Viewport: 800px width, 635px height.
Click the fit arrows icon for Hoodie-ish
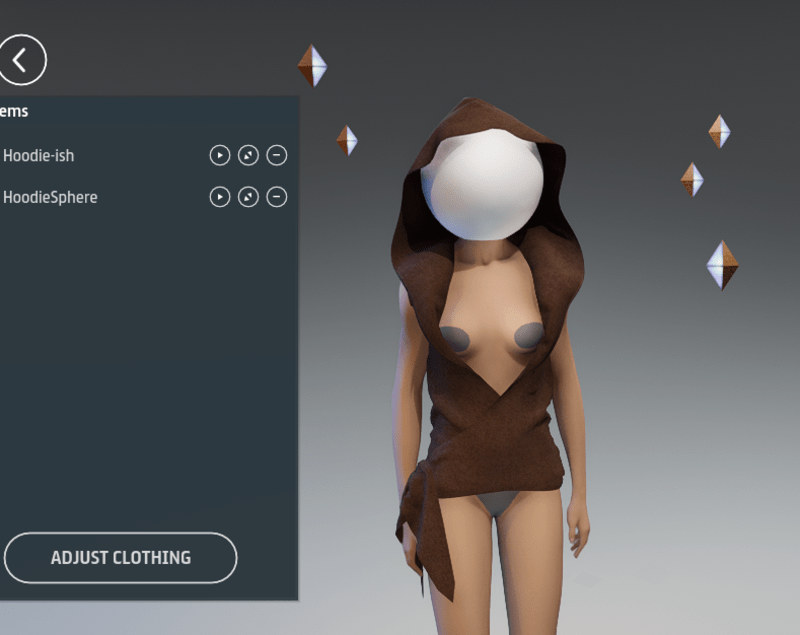pyautogui.click(x=248, y=155)
